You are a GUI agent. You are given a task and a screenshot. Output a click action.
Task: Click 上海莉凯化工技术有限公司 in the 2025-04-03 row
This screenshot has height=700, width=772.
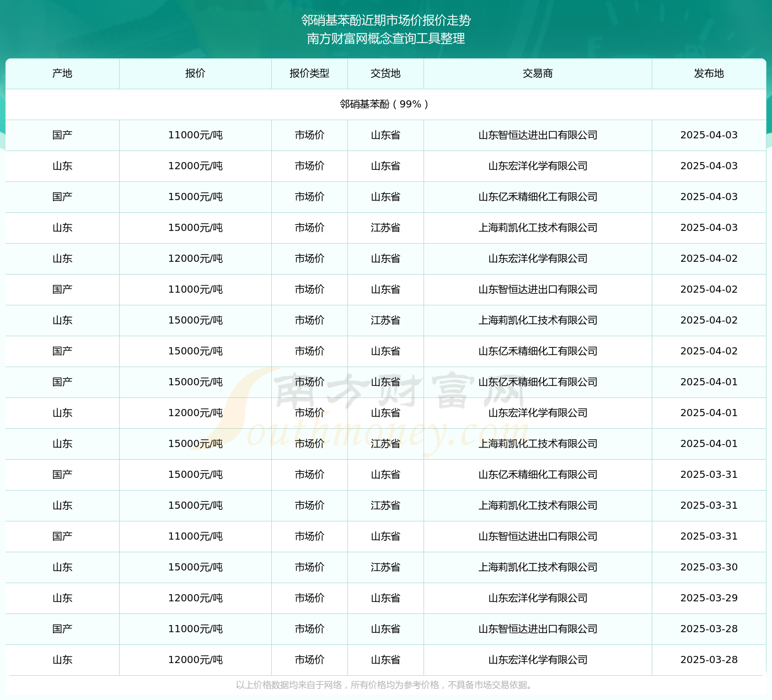538,228
